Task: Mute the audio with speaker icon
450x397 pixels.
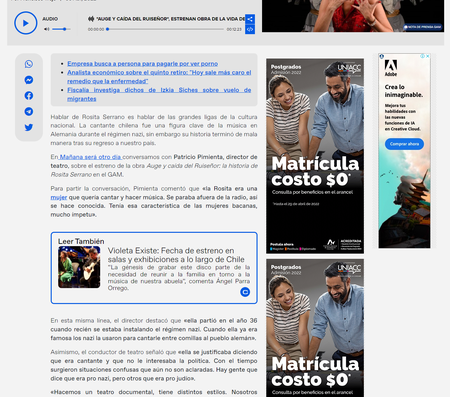Action: pyautogui.click(x=46, y=29)
